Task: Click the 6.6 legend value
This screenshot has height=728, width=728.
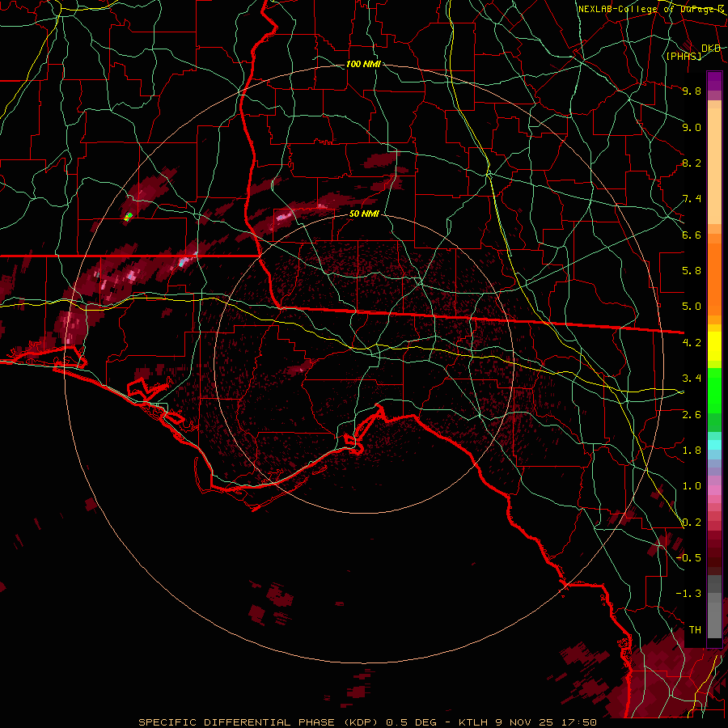Action: (x=692, y=235)
